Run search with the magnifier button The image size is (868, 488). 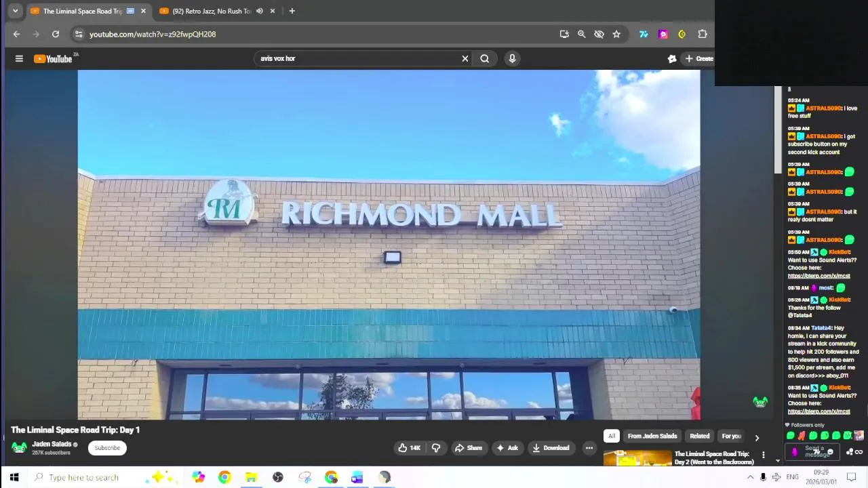pos(485,59)
